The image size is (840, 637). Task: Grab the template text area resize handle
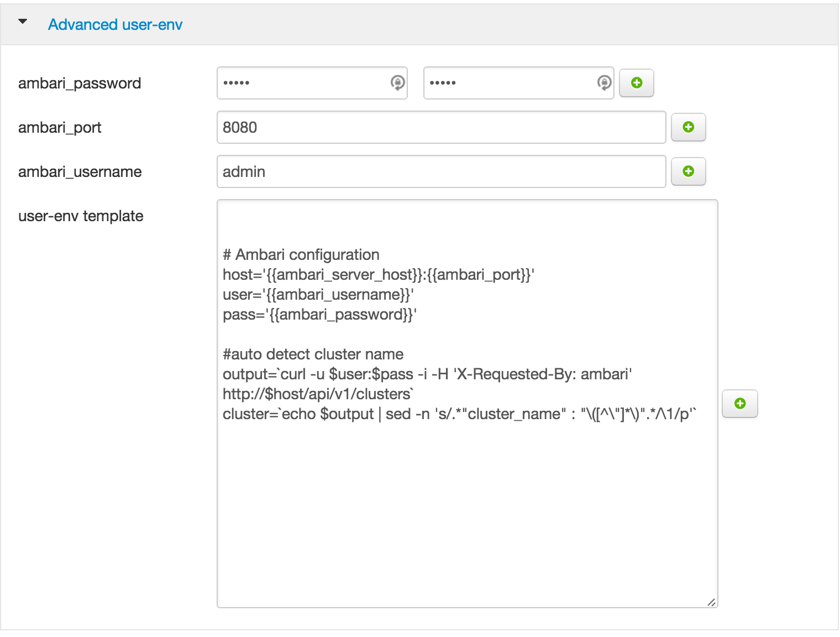pyautogui.click(x=712, y=602)
